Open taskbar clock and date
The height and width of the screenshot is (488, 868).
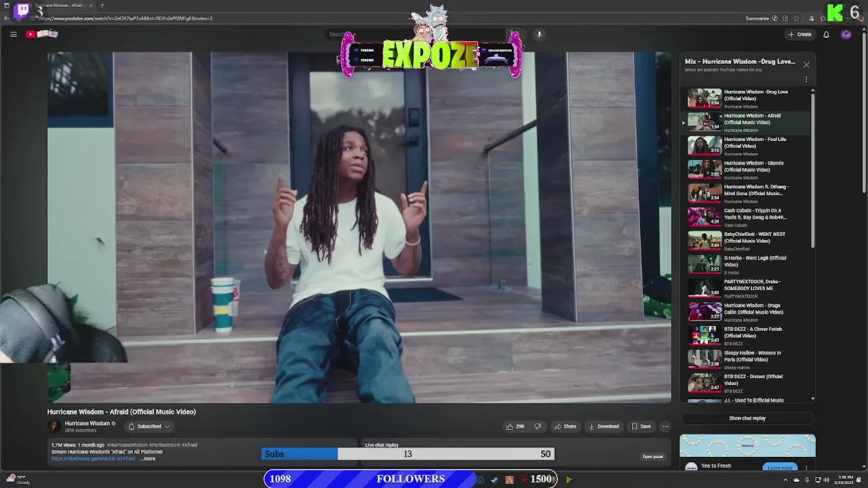pyautogui.click(x=845, y=480)
